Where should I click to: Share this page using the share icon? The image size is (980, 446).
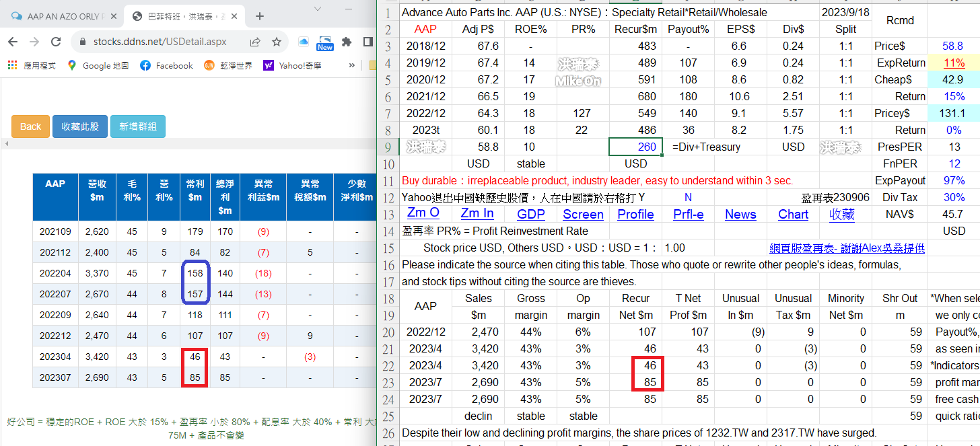255,42
